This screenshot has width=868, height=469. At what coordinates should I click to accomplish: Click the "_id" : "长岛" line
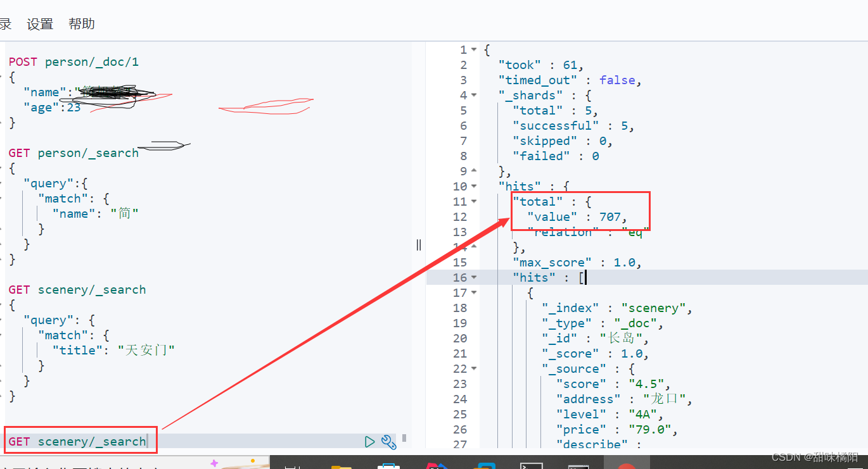click(596, 339)
